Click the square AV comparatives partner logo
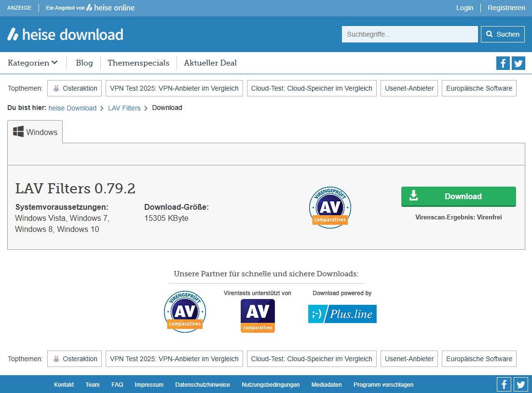Viewport: 532px width, 393px height. [x=258, y=316]
